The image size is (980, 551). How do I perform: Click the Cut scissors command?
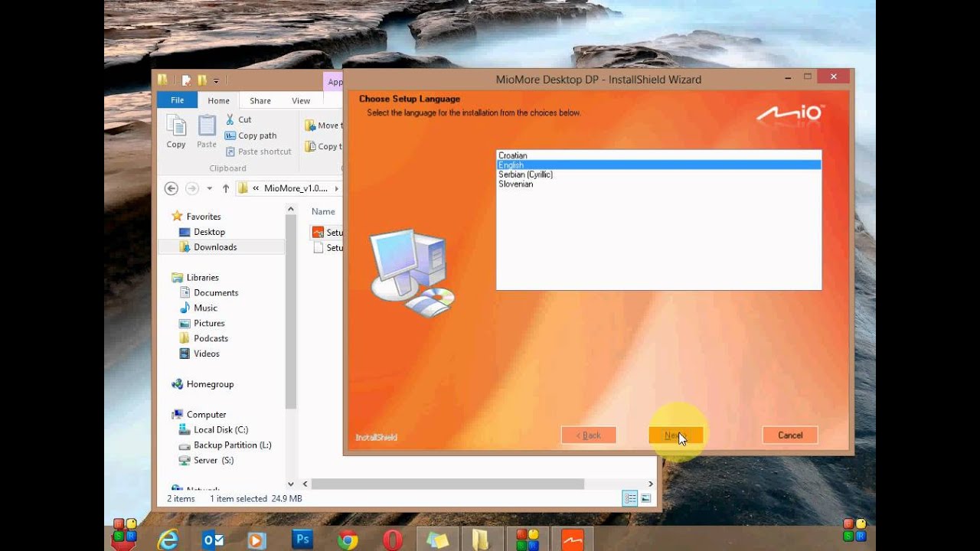pyautogui.click(x=238, y=119)
